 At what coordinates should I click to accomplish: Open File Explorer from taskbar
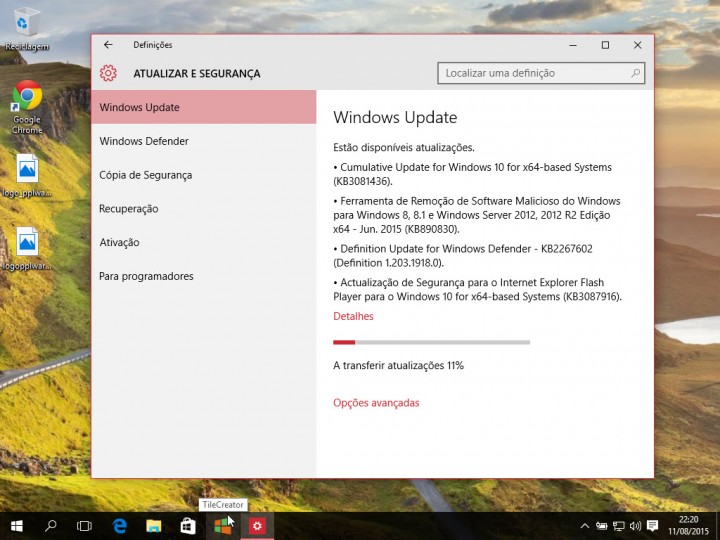point(154,526)
